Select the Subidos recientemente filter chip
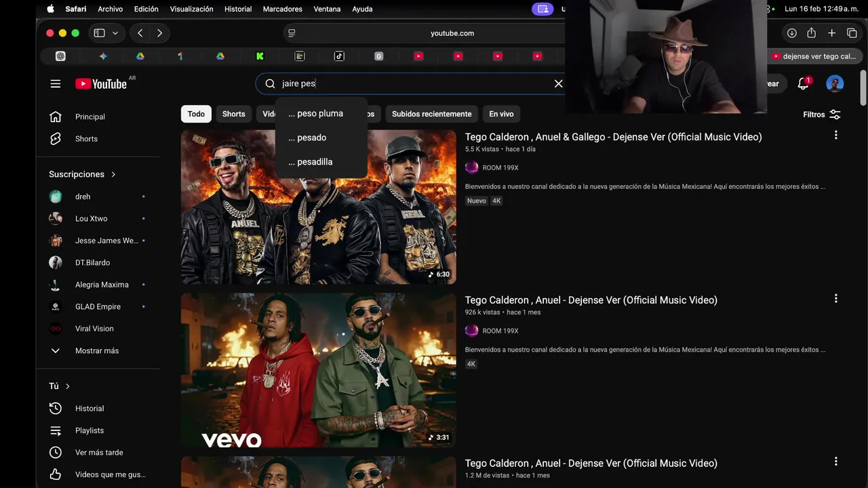The height and width of the screenshot is (488, 868). point(431,114)
